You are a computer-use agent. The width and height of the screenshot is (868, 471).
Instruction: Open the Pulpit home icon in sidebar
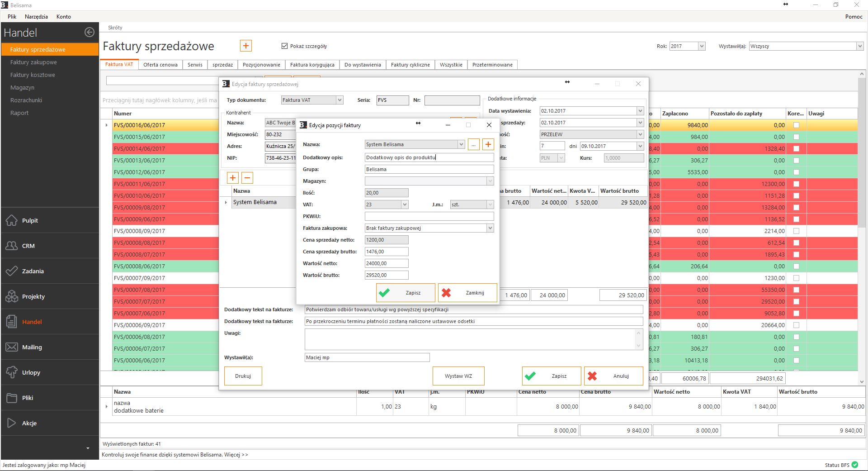pyautogui.click(x=12, y=220)
